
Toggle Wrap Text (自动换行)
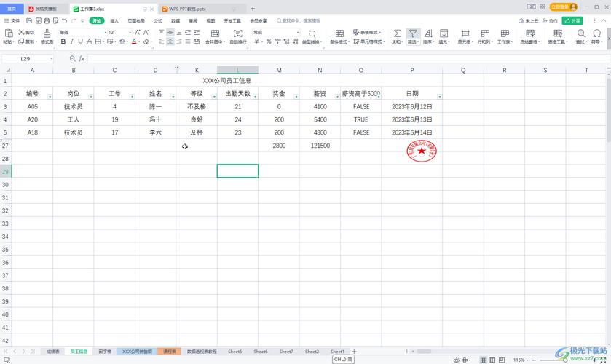pos(237,34)
